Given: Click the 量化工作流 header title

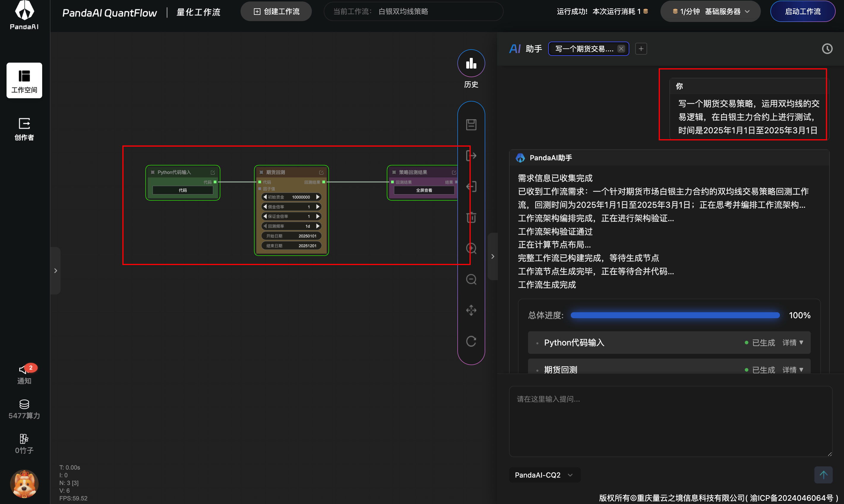Looking at the screenshot, I should [x=198, y=12].
